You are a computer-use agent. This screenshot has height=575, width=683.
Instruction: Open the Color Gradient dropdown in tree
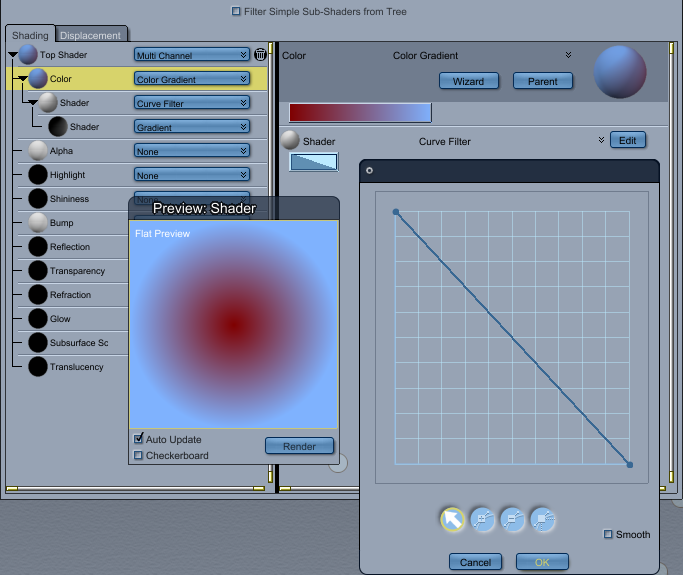[x=192, y=78]
